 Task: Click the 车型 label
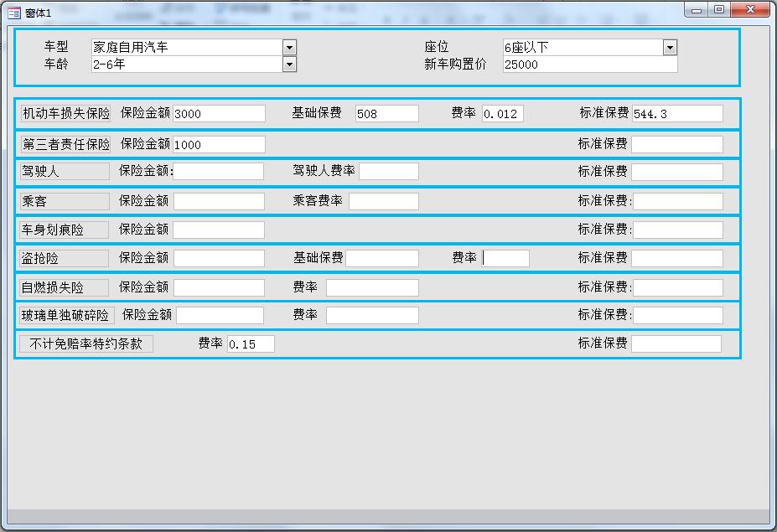click(x=56, y=47)
